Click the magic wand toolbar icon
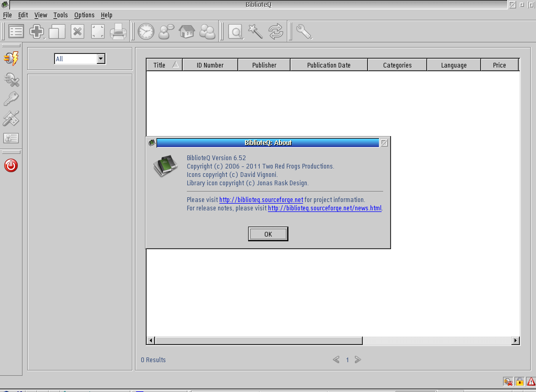Image resolution: width=536 pixels, height=392 pixels. [x=255, y=31]
